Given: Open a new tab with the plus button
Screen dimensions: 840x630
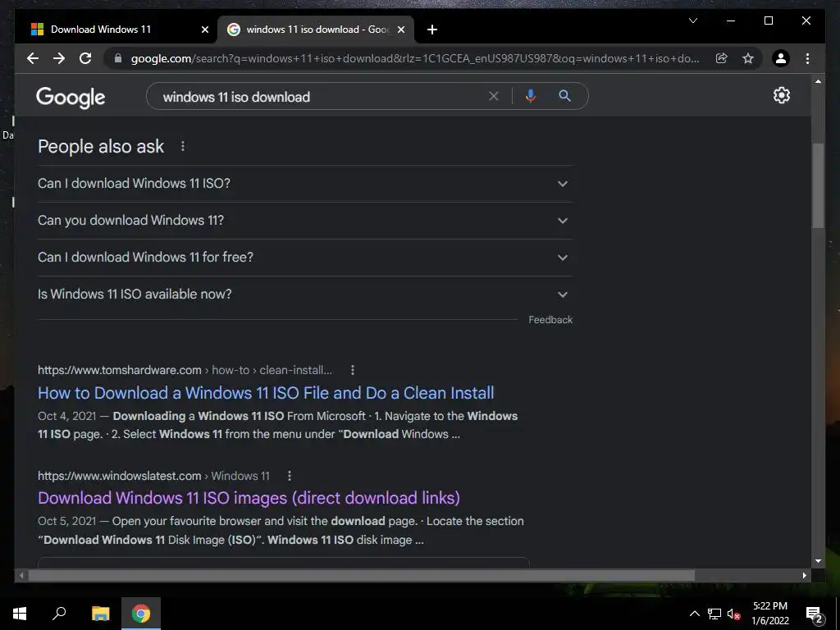Looking at the screenshot, I should click(x=432, y=30).
